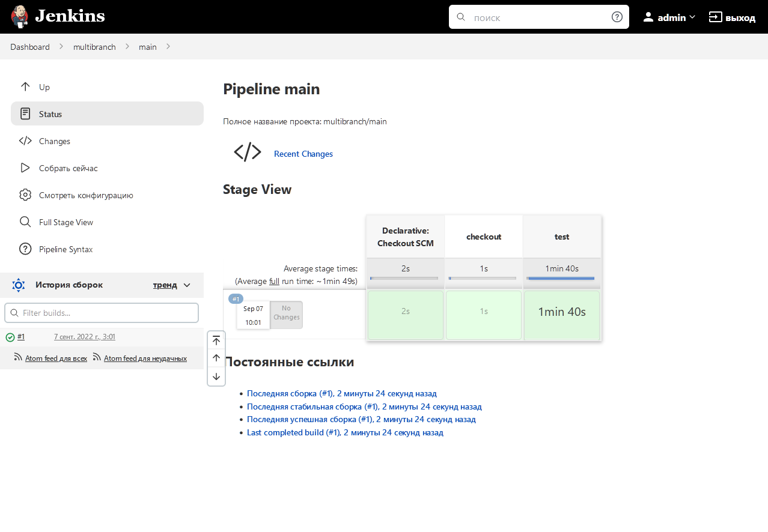This screenshot has height=532, width=768.
Task: Open build #1 from history list
Action: (x=21, y=337)
